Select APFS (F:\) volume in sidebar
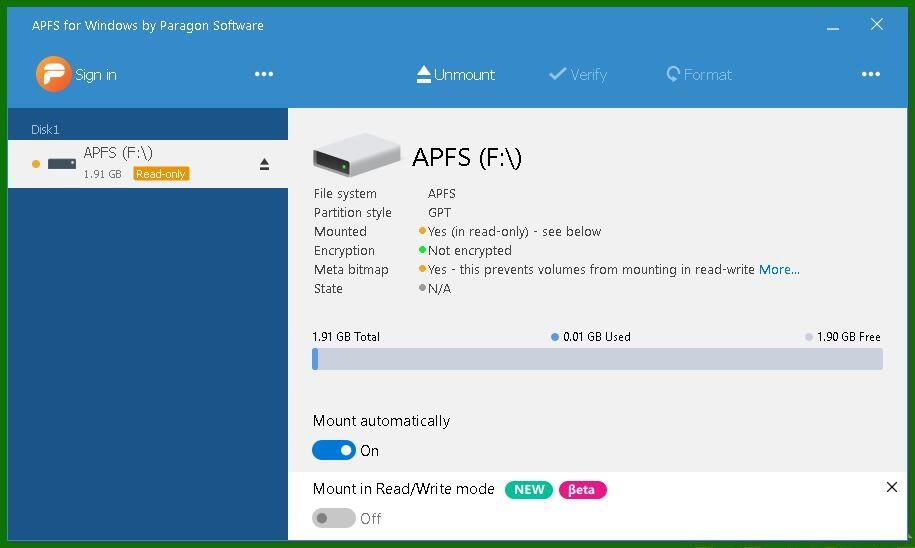Viewport: 915px width, 548px height. 118,153
